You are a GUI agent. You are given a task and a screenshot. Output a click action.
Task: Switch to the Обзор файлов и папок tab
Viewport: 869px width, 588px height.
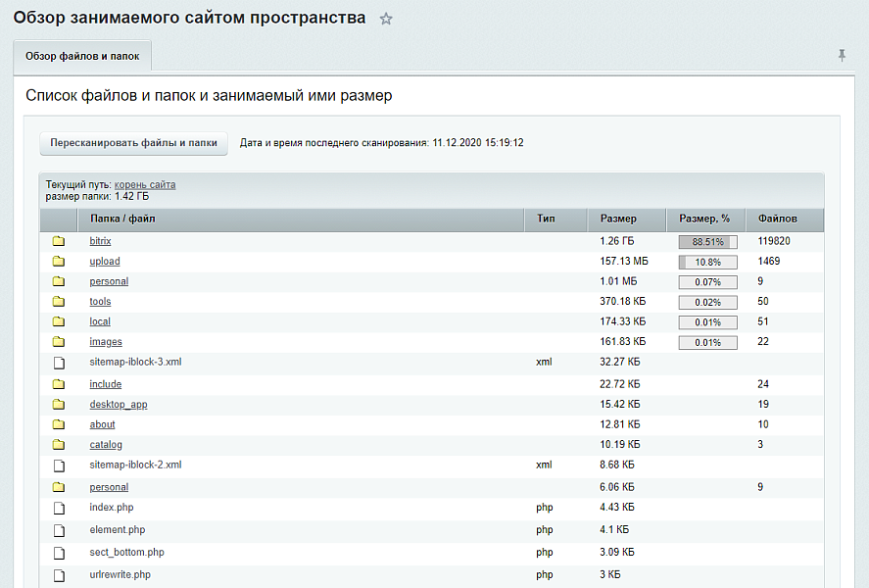[x=82, y=56]
